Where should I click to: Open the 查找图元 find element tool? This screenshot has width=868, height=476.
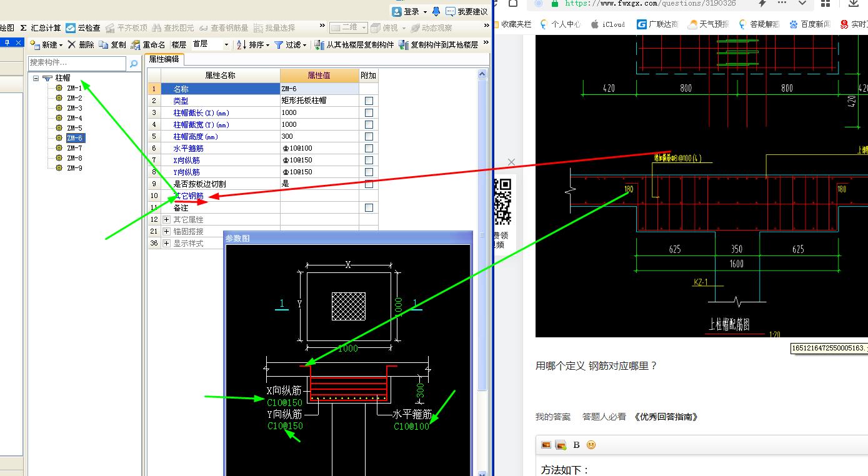click(x=173, y=28)
